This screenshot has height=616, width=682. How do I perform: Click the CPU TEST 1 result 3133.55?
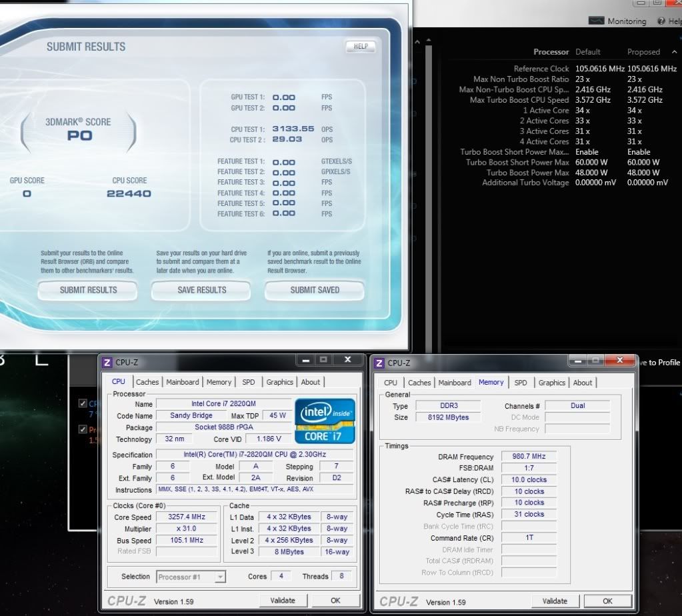(293, 129)
